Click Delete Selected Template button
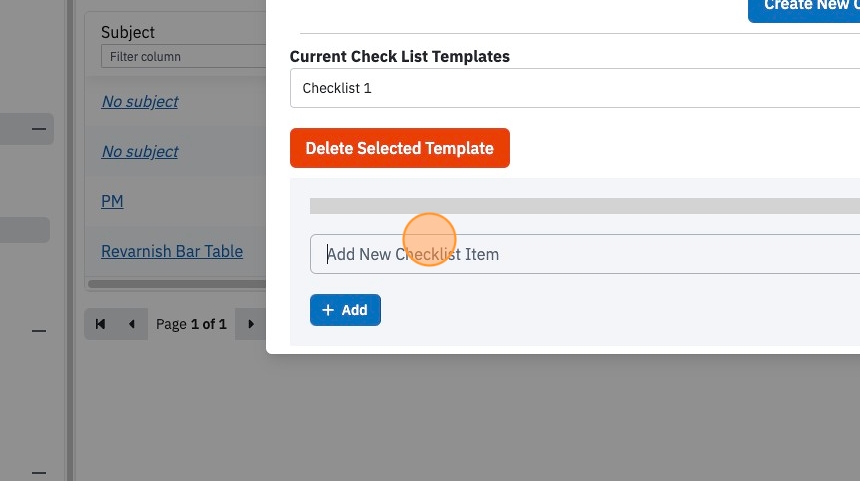Screen dimensions: 860x481 pyautogui.click(x=400, y=148)
